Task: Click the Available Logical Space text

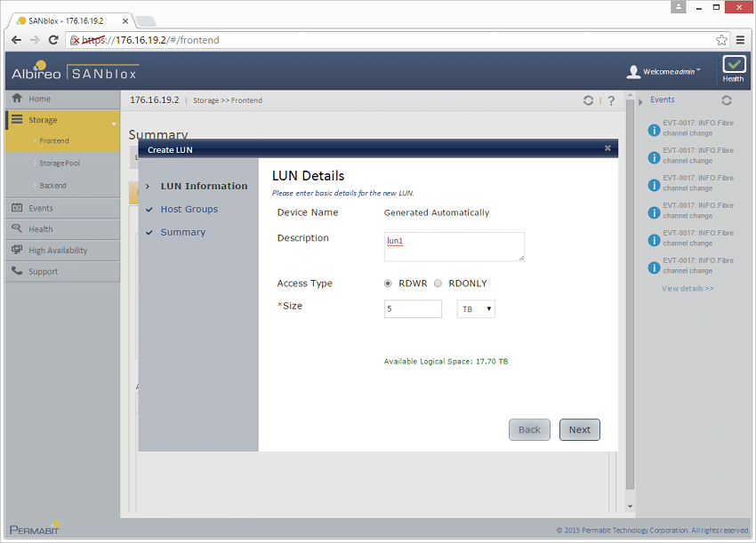Action: click(x=446, y=362)
